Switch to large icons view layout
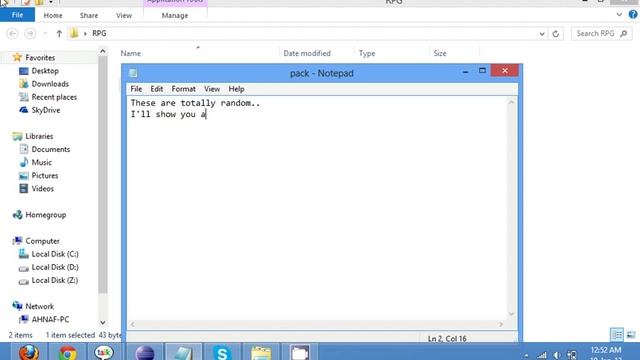 631,335
